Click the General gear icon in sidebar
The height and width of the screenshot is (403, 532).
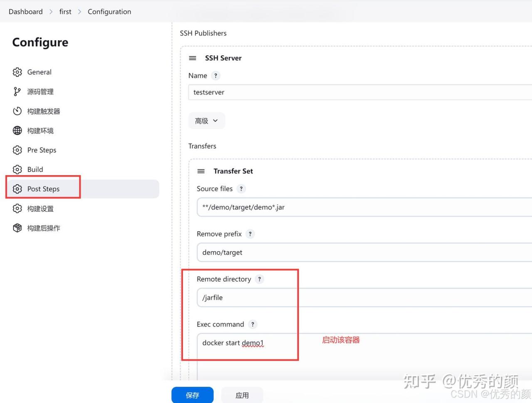tap(17, 72)
